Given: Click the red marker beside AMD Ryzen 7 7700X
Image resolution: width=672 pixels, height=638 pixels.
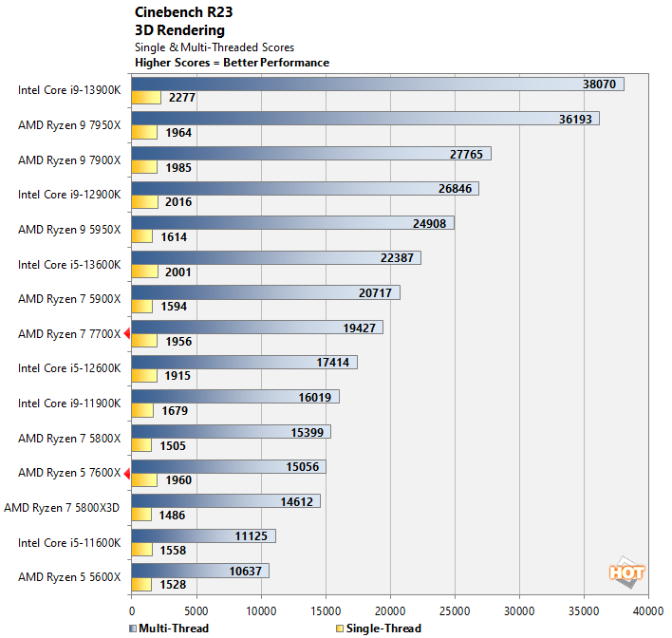Looking at the screenshot, I should point(127,333).
